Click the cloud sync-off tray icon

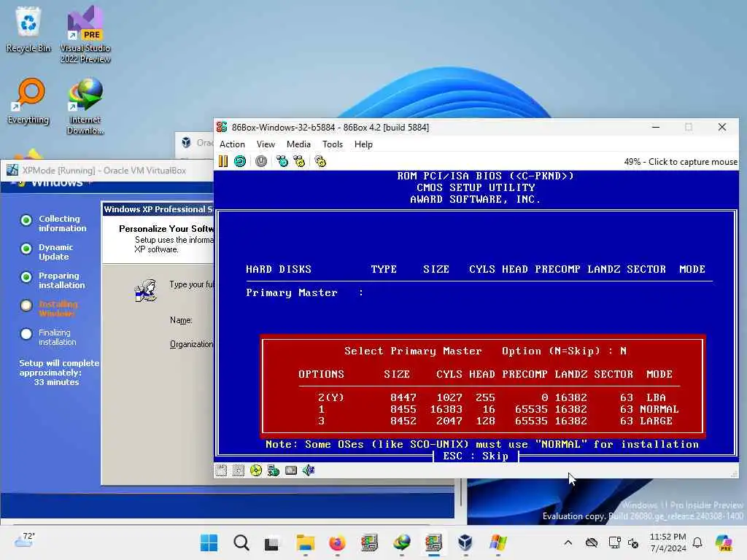(x=591, y=542)
